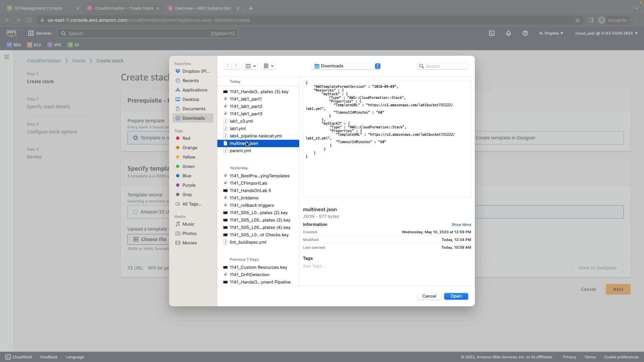The image size is (644, 362).
Task: Select the Template is ready radio button
Action: click(x=136, y=138)
